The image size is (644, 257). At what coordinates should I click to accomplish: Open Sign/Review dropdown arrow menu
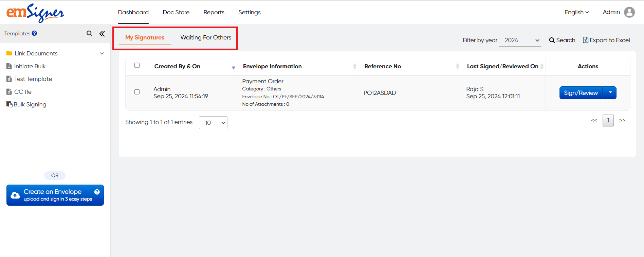(x=610, y=93)
